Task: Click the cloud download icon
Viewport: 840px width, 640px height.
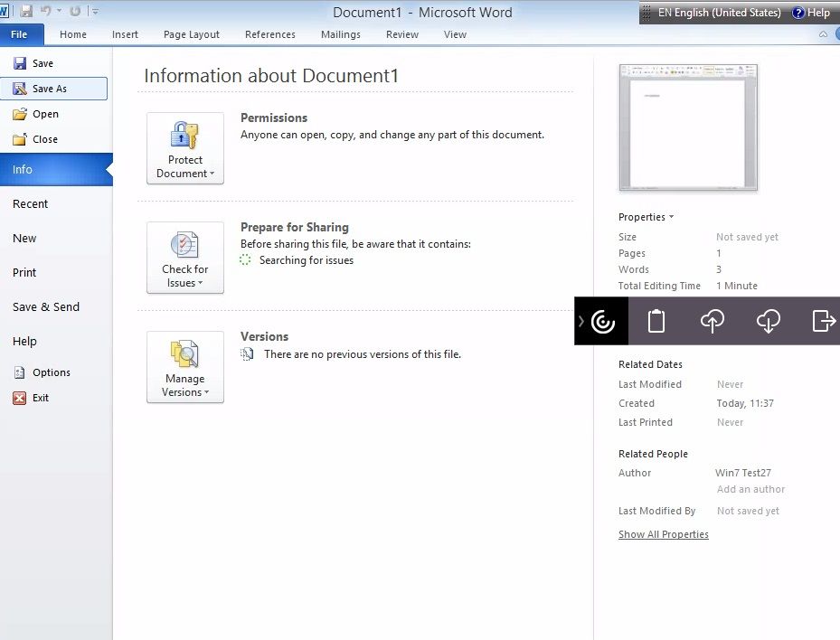Action: tap(768, 321)
